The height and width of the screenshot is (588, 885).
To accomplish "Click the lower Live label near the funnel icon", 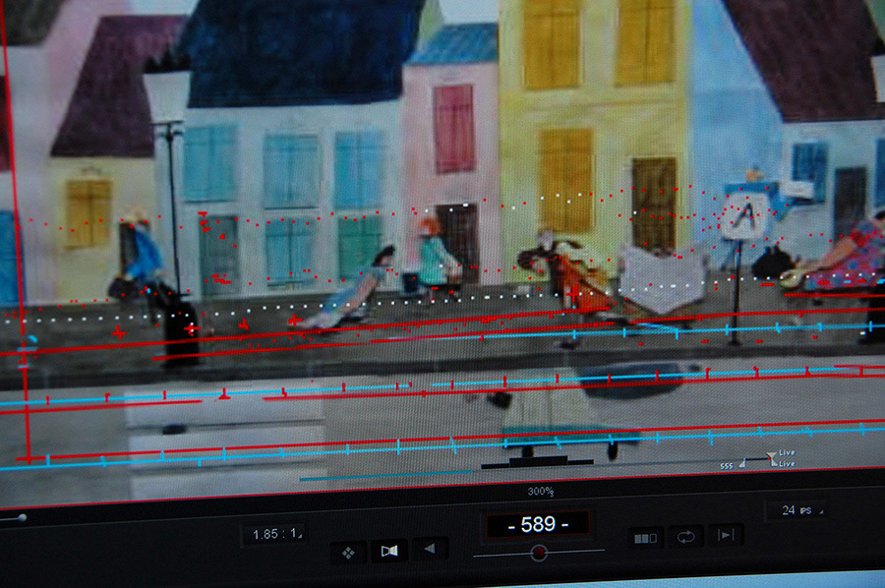I will click(787, 464).
